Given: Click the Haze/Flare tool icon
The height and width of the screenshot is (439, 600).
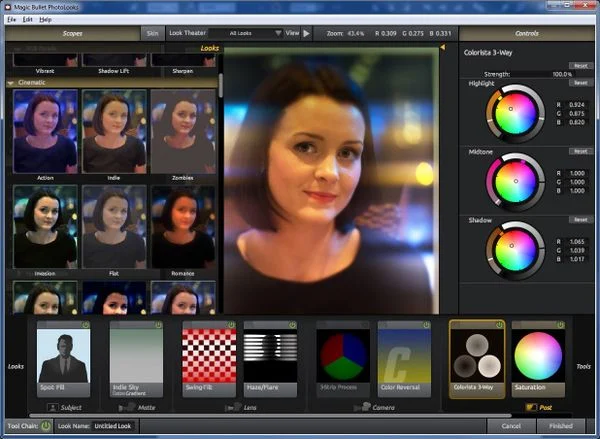Looking at the screenshot, I should [270, 355].
